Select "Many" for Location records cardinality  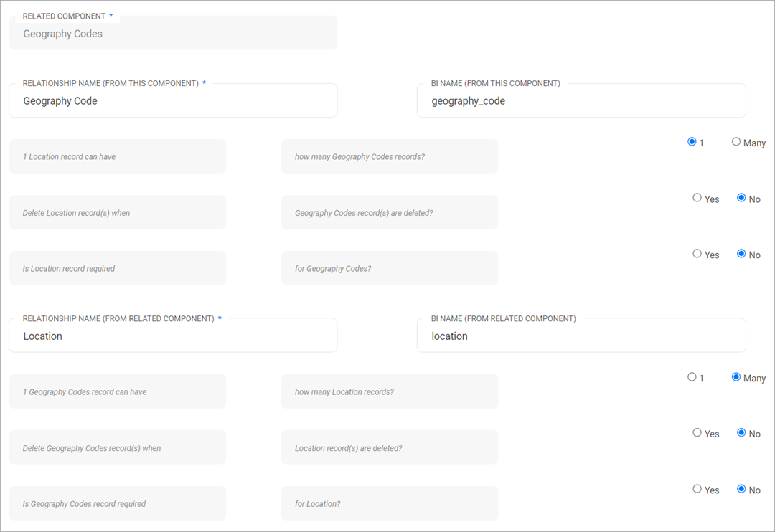(x=736, y=377)
